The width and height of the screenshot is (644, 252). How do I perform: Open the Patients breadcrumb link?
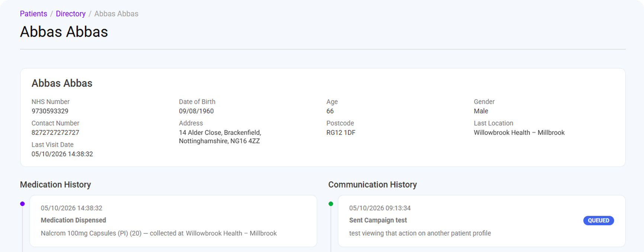click(x=33, y=14)
